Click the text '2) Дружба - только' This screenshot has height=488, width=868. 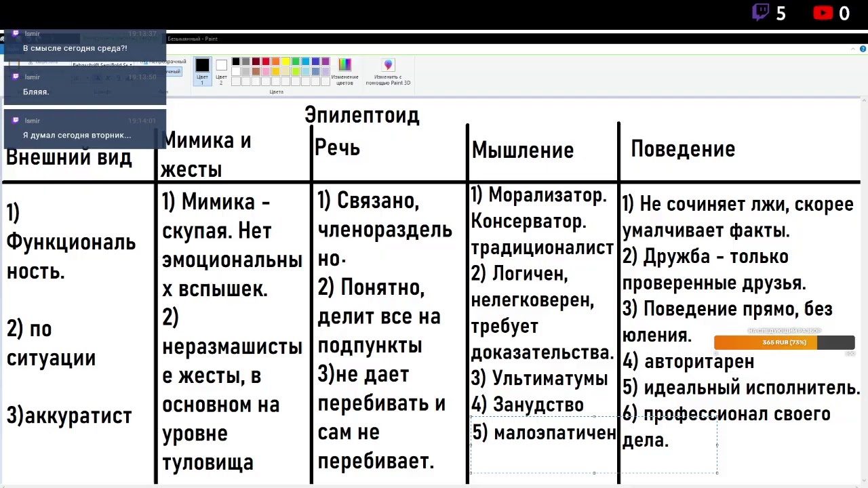[x=705, y=257]
